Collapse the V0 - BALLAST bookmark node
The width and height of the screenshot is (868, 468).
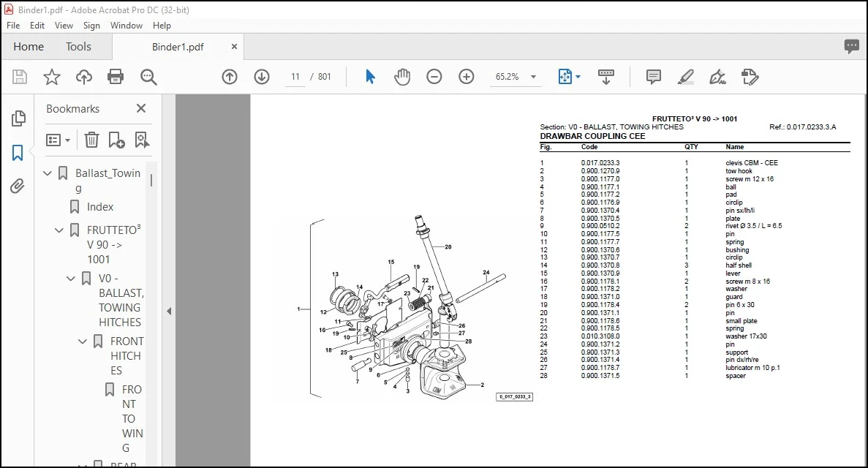[x=71, y=279]
